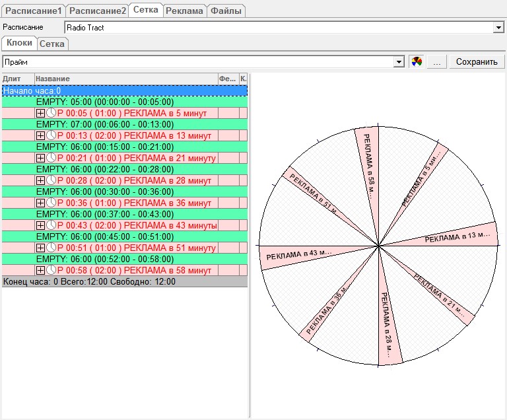Screen dimensions: 507x420
Task: Select EMPTY 06:00 (00:37:00 - 00:43:00) row
Action: (x=125, y=214)
